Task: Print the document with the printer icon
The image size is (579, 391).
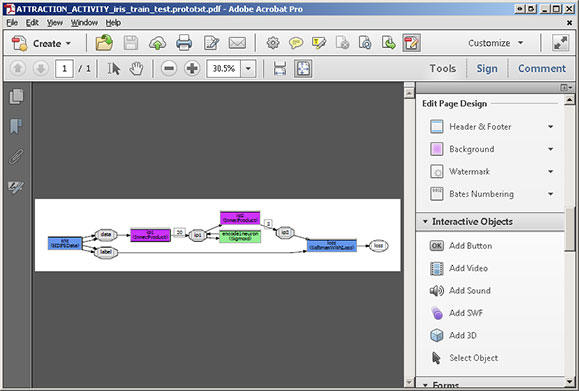Action: click(184, 43)
